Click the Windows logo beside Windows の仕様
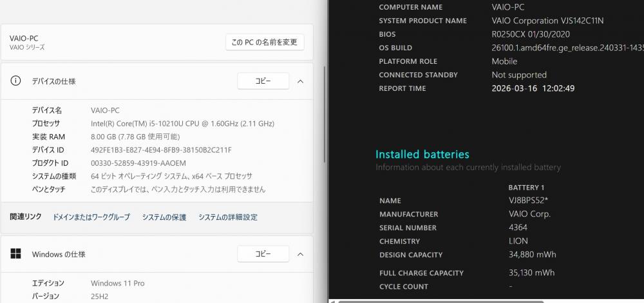This screenshot has width=644, height=303. (15, 254)
